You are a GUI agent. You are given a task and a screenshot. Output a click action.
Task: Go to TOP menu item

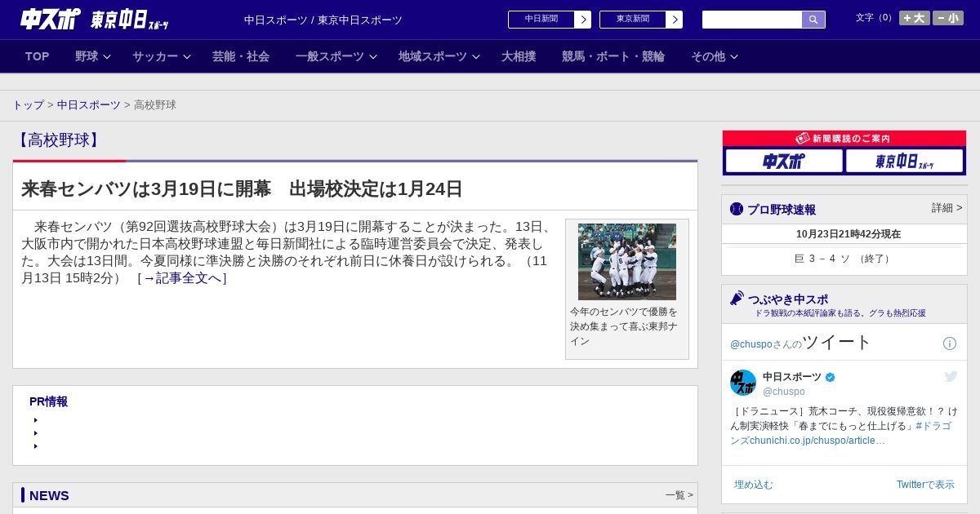click(x=38, y=56)
